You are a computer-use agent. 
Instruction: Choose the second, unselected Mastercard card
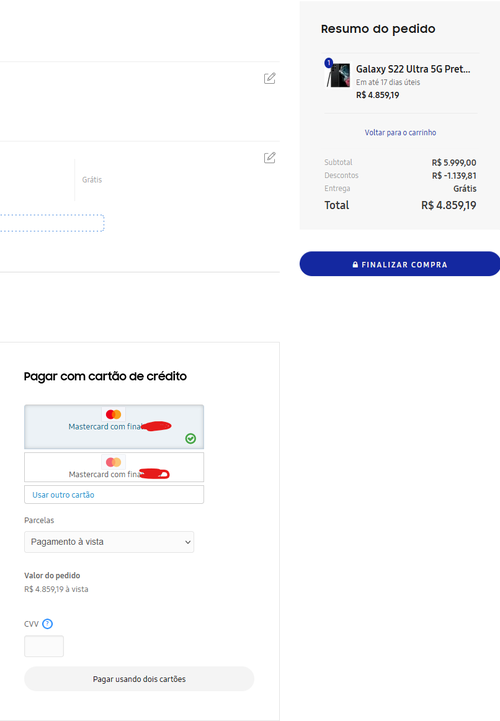click(114, 467)
